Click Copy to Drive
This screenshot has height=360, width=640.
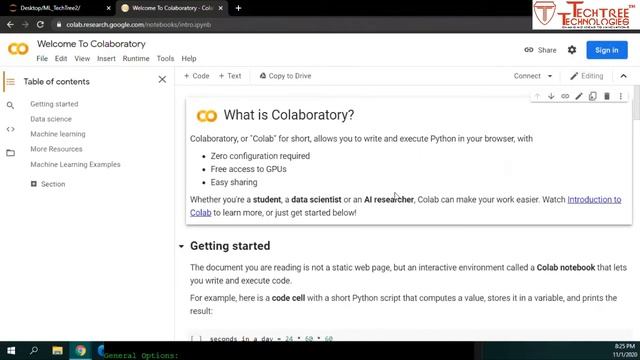point(285,76)
